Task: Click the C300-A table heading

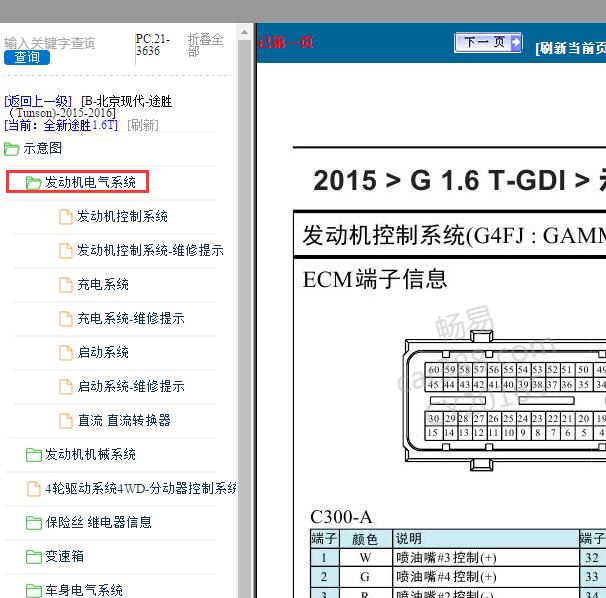Action: coord(341,517)
